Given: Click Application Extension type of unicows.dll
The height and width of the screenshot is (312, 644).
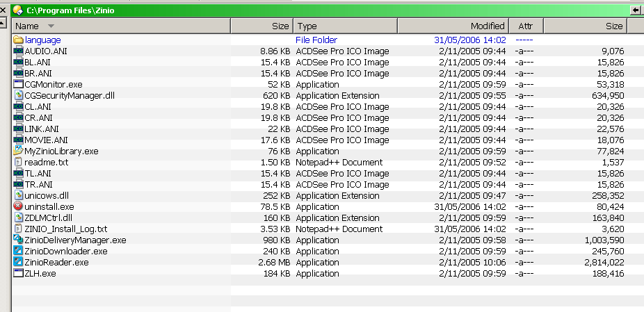Looking at the screenshot, I should (337, 195).
